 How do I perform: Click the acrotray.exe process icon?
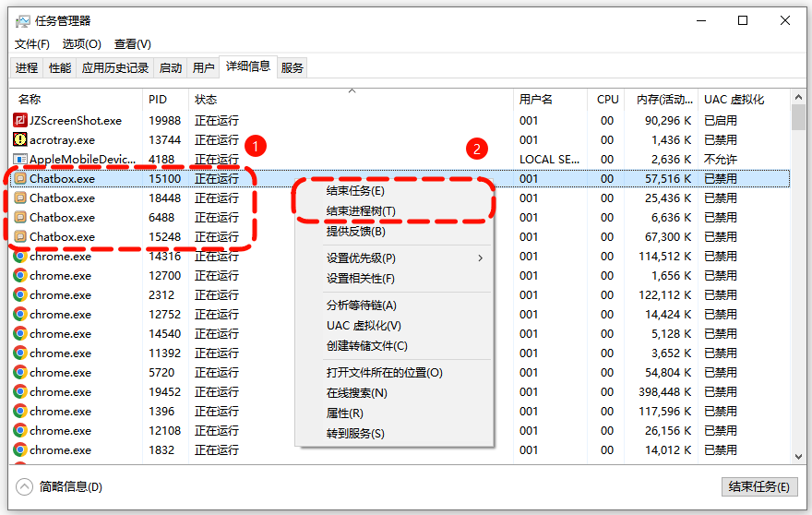(19, 140)
